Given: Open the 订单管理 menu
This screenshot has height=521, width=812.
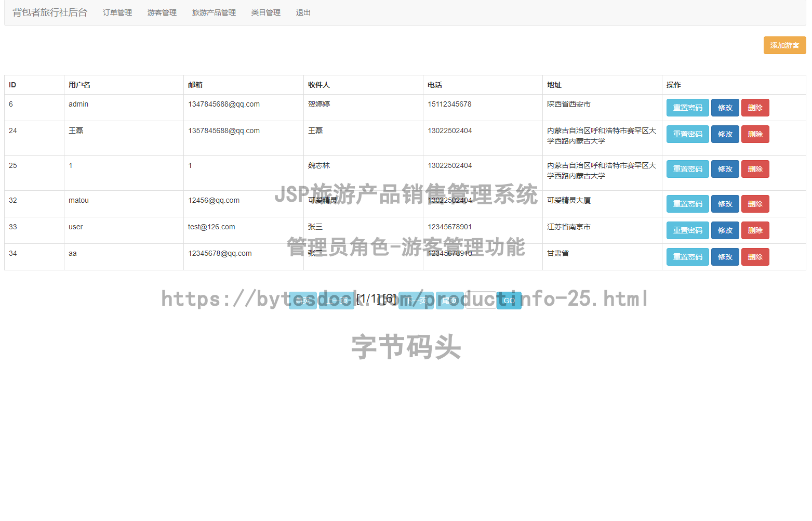Looking at the screenshot, I should click(x=117, y=12).
